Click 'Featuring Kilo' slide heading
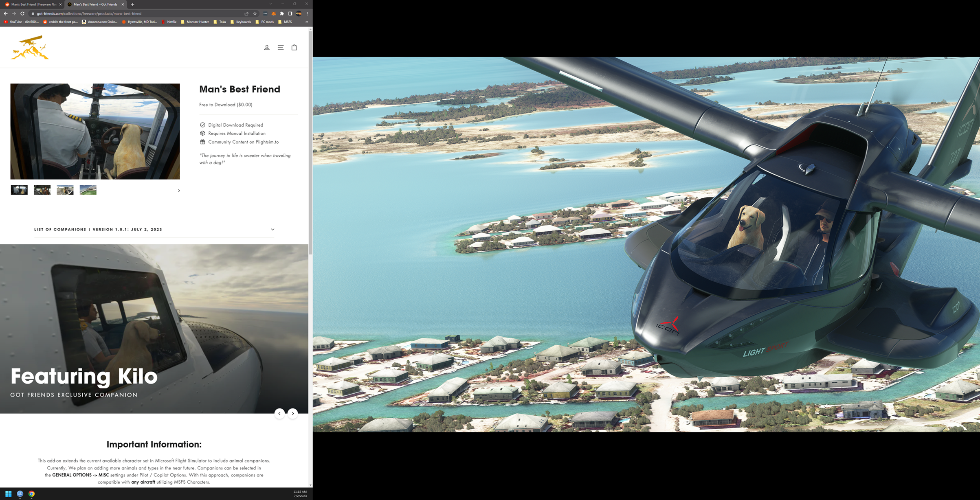The width and height of the screenshot is (980, 500). click(84, 376)
